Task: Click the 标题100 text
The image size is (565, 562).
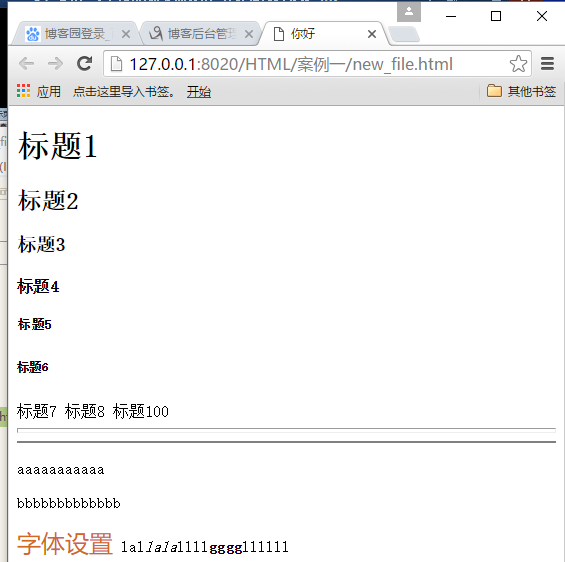Action: [141, 411]
